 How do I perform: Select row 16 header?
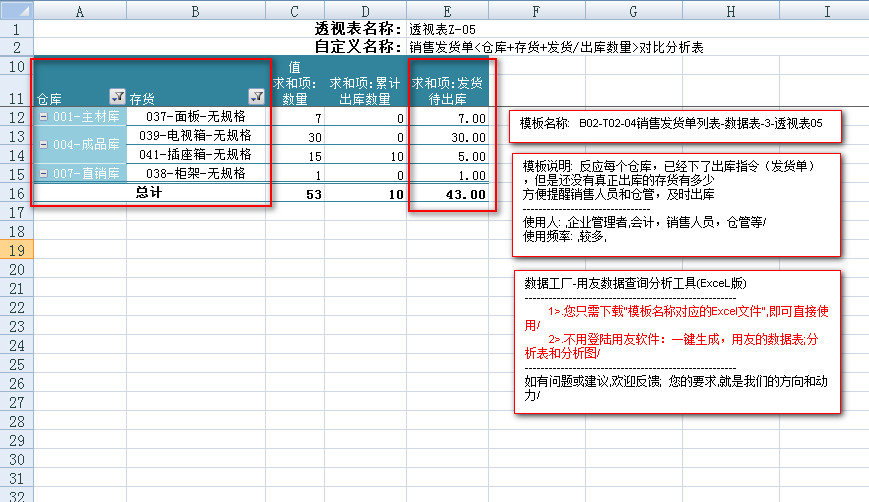point(16,193)
